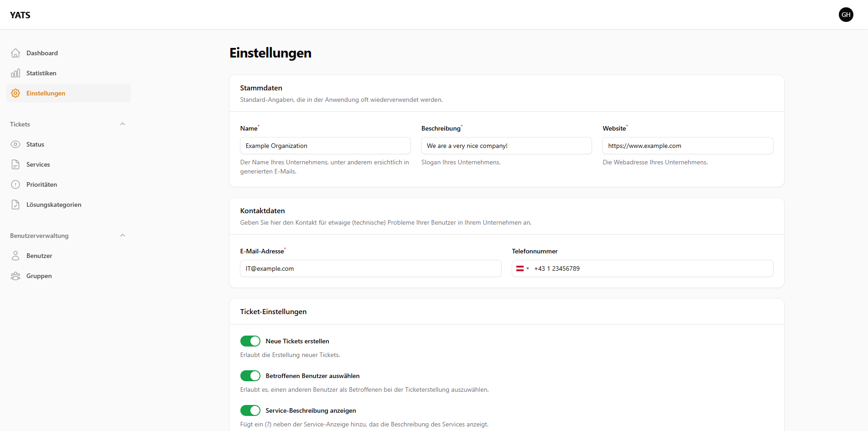Open the GH user avatar menu

846,15
